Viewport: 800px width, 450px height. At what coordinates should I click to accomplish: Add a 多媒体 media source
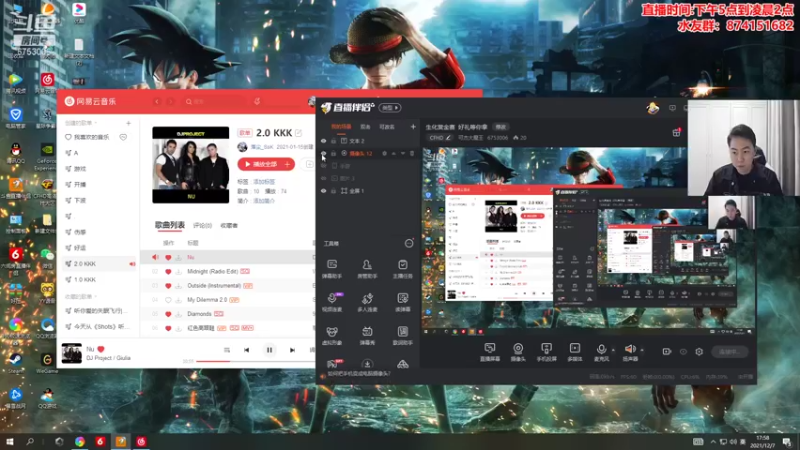click(574, 352)
